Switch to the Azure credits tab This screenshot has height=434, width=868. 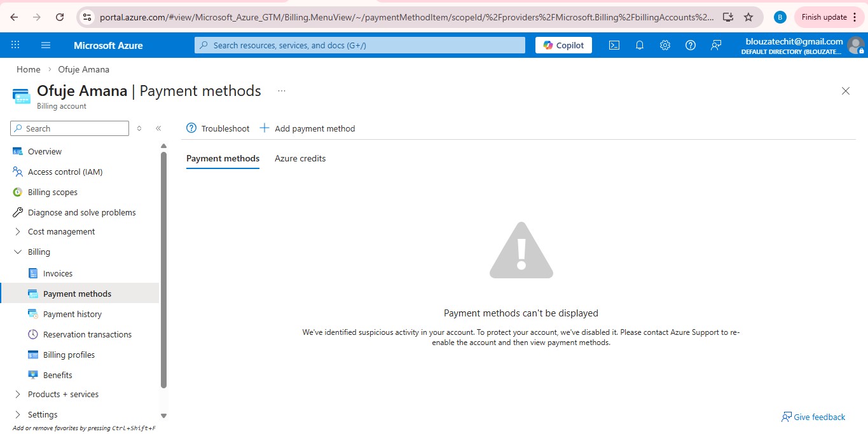(x=300, y=158)
